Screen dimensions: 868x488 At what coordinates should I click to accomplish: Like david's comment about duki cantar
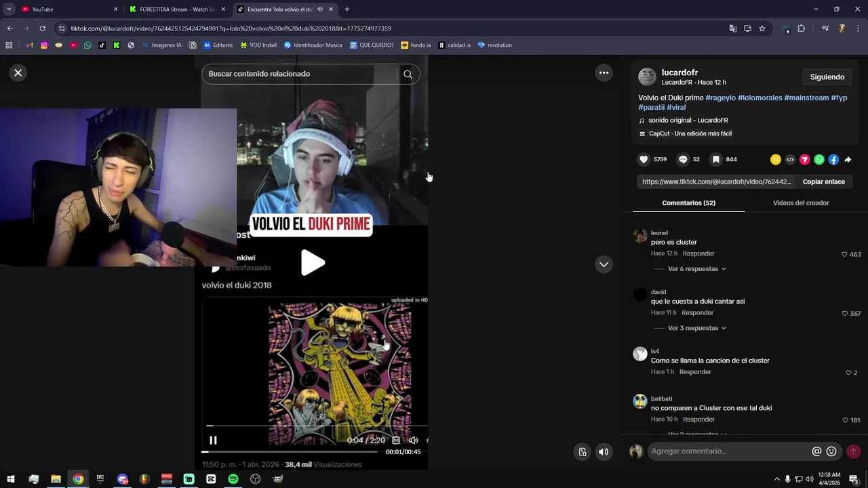point(844,314)
